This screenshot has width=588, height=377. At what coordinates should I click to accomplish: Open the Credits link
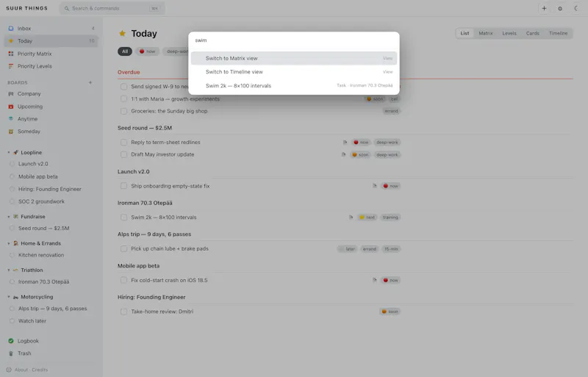click(40, 370)
